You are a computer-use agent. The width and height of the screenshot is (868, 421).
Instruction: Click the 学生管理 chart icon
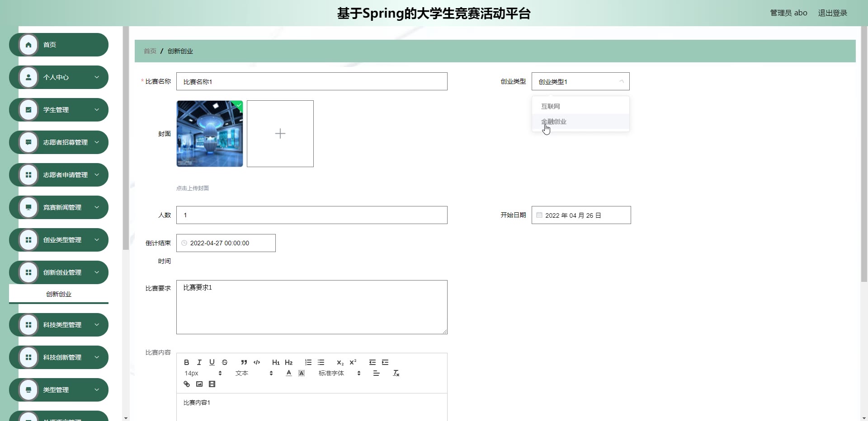point(28,110)
